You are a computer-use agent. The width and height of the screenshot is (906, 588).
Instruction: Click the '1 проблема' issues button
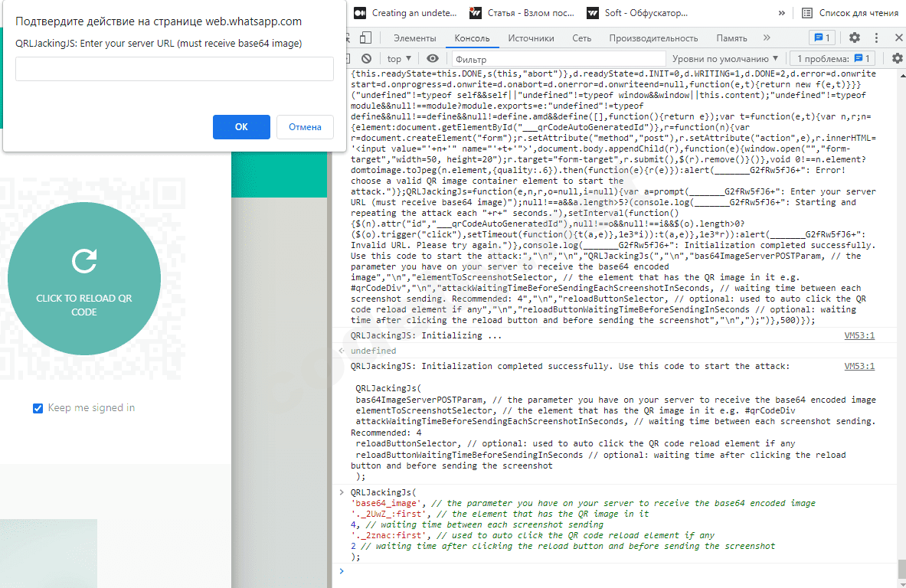click(832, 58)
